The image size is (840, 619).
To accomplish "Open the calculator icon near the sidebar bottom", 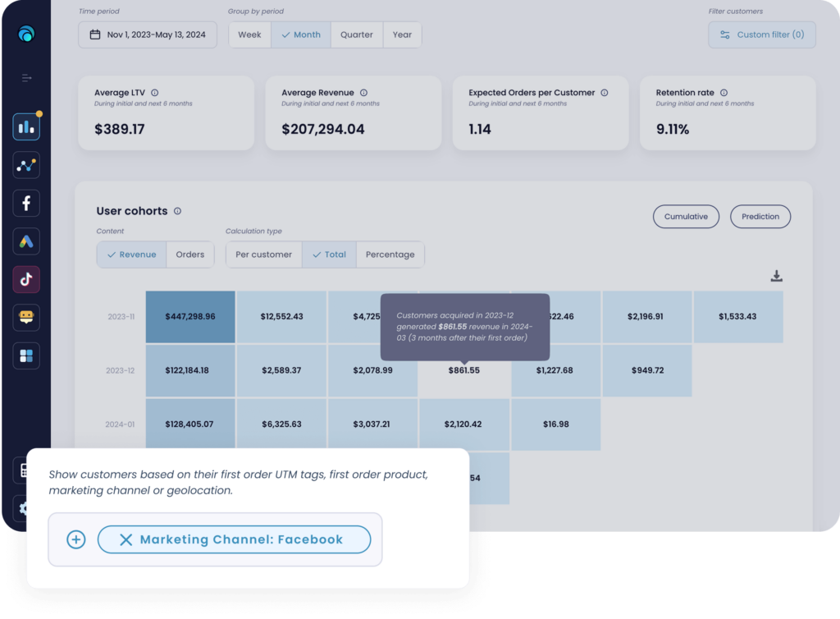I will (25, 470).
